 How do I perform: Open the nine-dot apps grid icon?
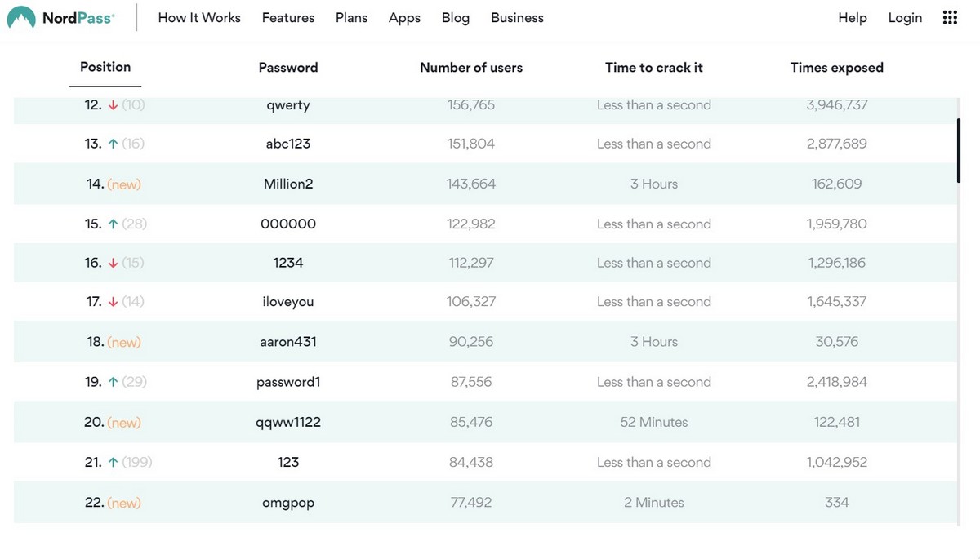pos(950,18)
